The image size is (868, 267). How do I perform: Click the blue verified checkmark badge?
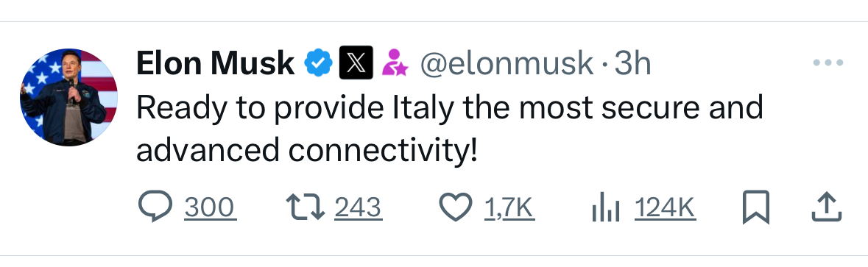tap(318, 63)
